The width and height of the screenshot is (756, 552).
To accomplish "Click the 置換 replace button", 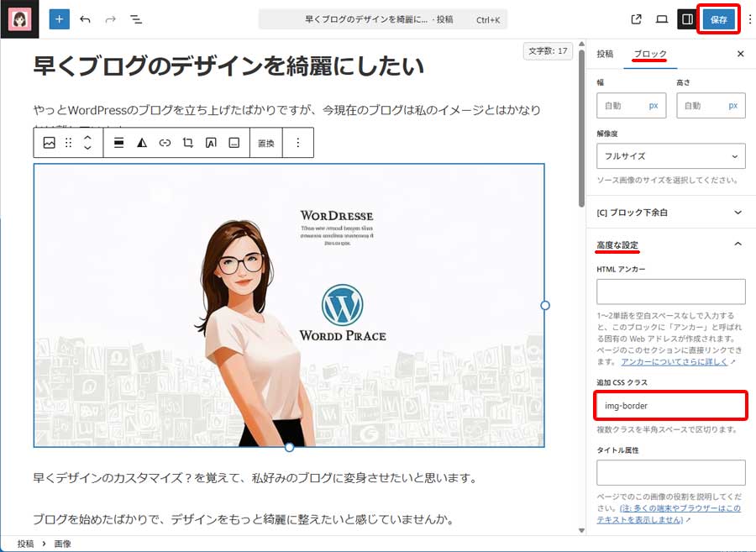I will coord(266,143).
